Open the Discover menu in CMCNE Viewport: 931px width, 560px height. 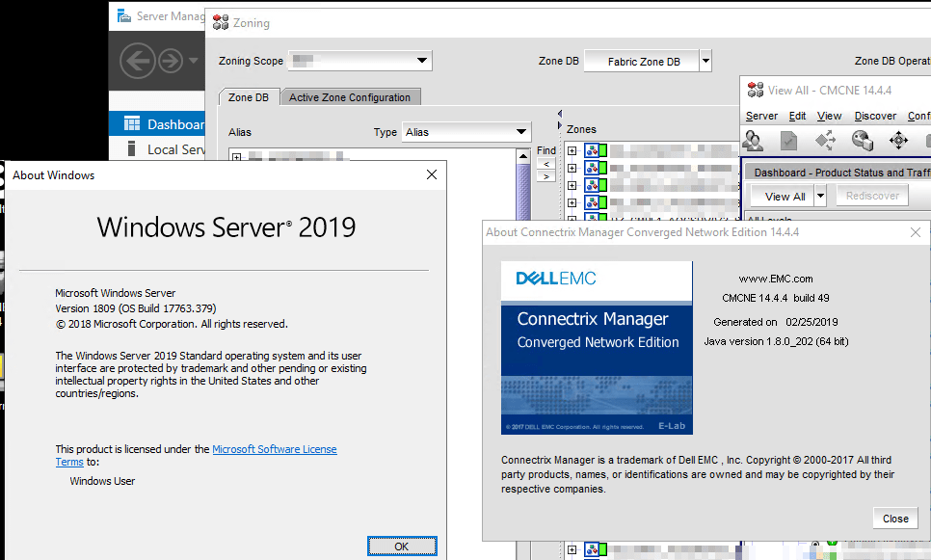pyautogui.click(x=875, y=116)
